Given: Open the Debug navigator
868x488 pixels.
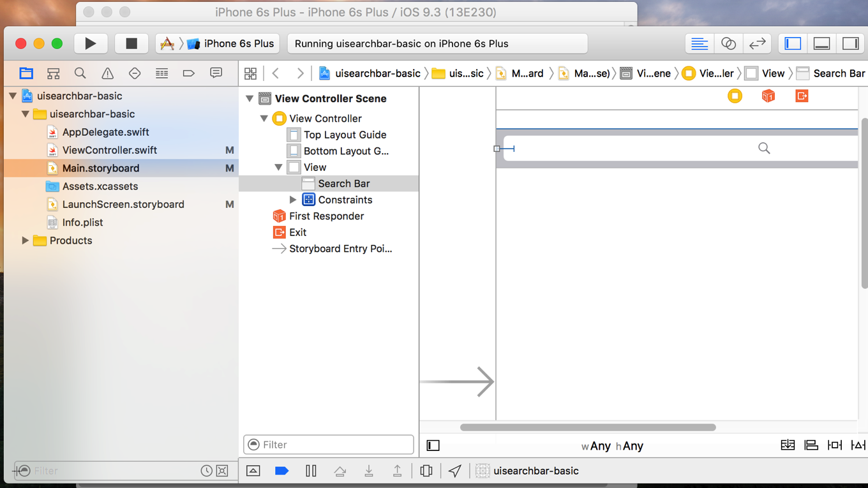Looking at the screenshot, I should pos(161,73).
